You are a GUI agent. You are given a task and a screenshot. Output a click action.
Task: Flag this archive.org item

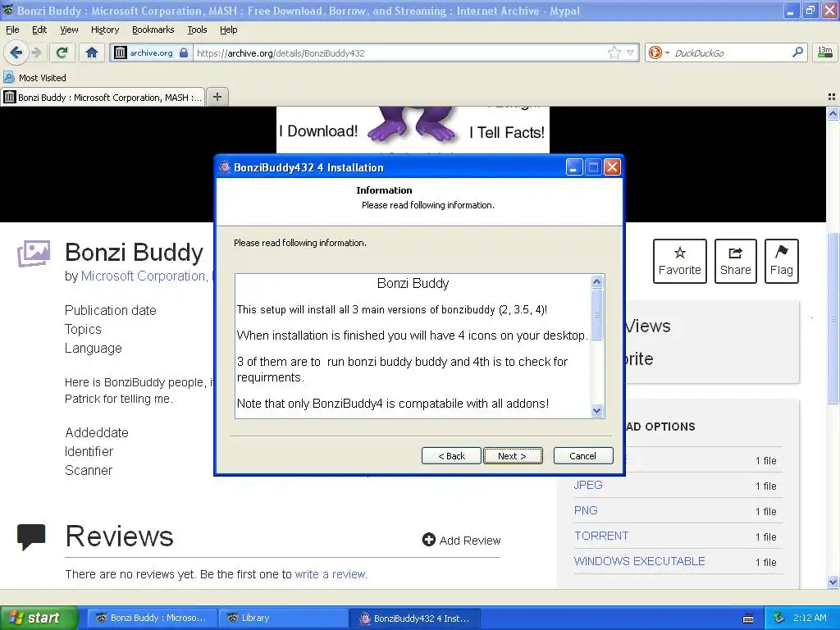pyautogui.click(x=781, y=261)
